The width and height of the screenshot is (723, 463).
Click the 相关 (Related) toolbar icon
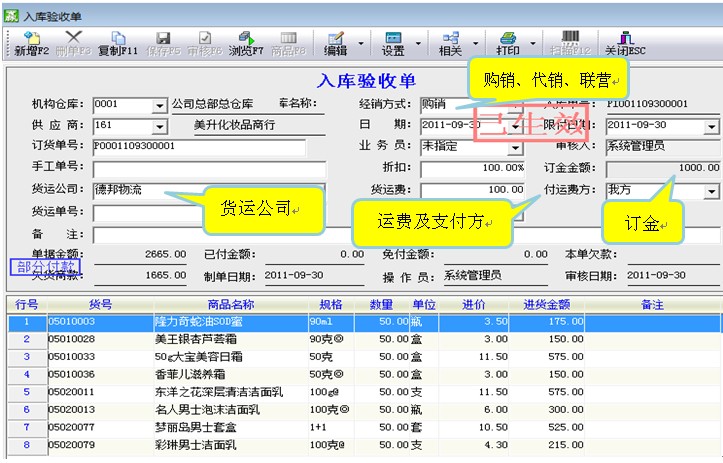tap(450, 43)
